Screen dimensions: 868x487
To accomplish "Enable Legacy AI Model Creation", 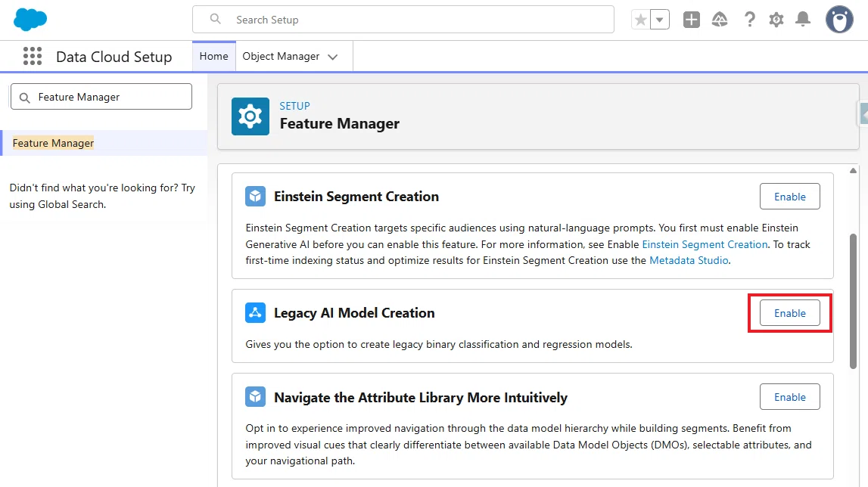I will click(789, 313).
